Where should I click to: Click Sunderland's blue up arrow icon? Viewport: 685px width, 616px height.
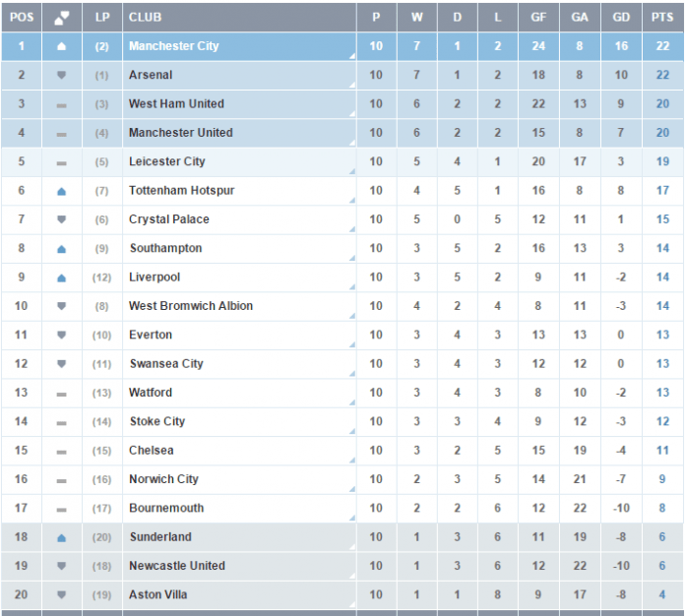click(x=62, y=538)
